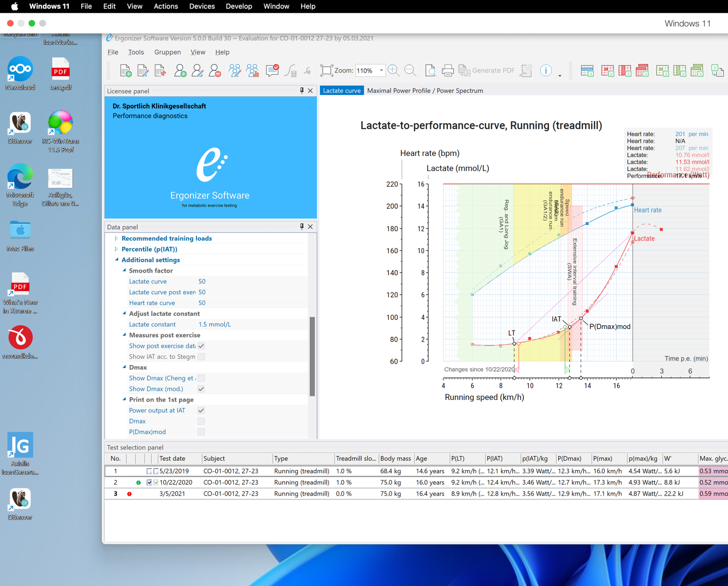Click the curve calculator icon
This screenshot has height=586, width=728.
point(290,70)
